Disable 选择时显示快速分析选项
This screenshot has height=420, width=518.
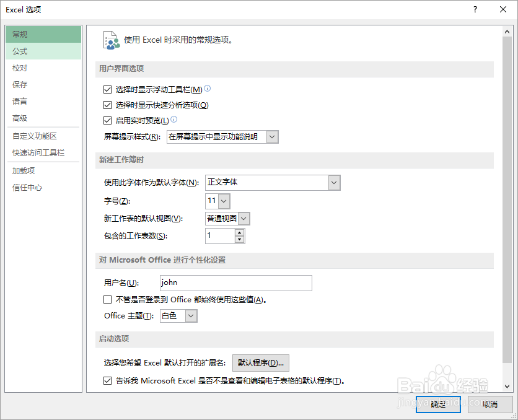tap(107, 105)
